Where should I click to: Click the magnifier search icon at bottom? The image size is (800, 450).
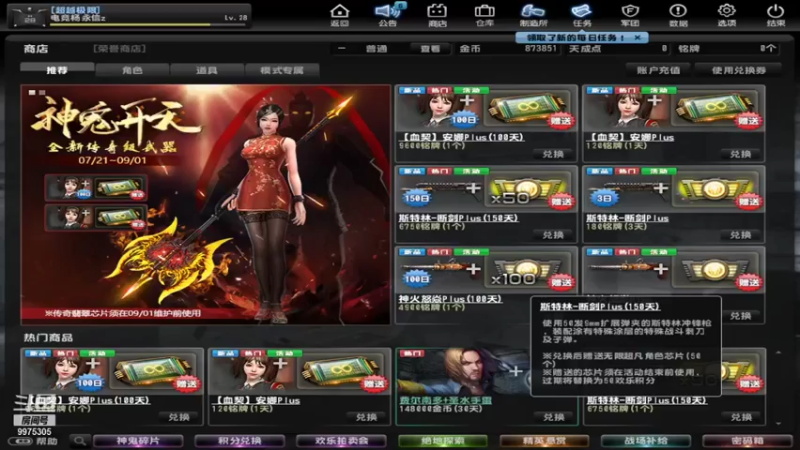[80, 440]
